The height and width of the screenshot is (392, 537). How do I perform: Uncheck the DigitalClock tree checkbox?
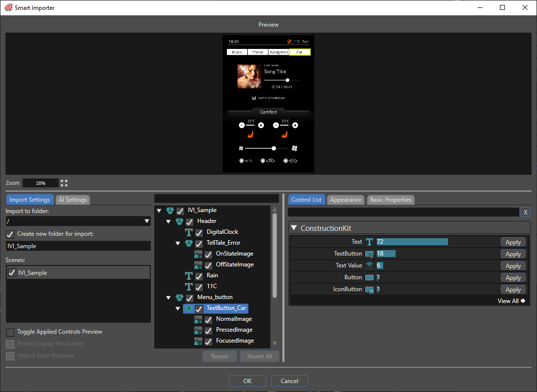(x=199, y=232)
